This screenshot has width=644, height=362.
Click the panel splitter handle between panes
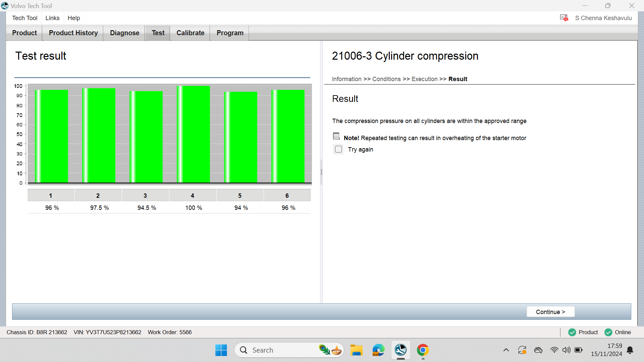pos(321,172)
